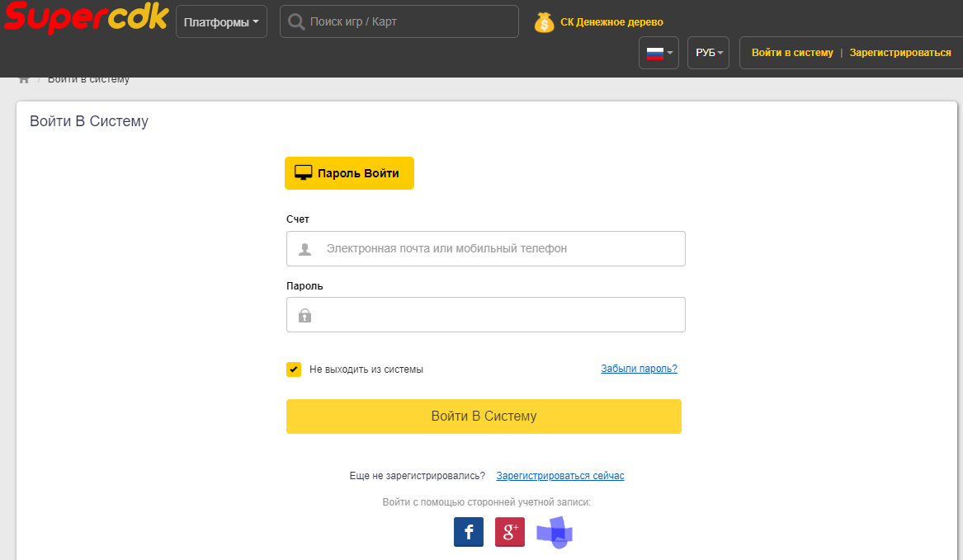Click 'Зарегистрироваться' in the header
963x560 pixels.
click(900, 53)
